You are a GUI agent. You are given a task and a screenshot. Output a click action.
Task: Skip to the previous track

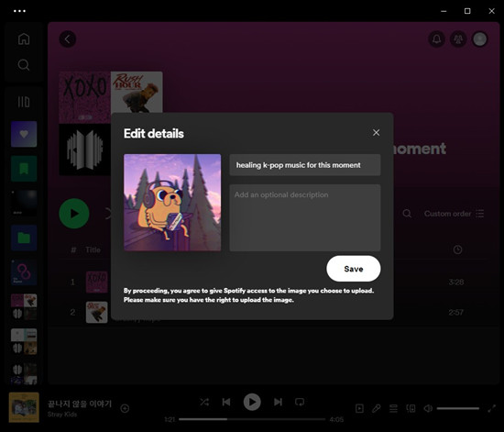coord(226,402)
